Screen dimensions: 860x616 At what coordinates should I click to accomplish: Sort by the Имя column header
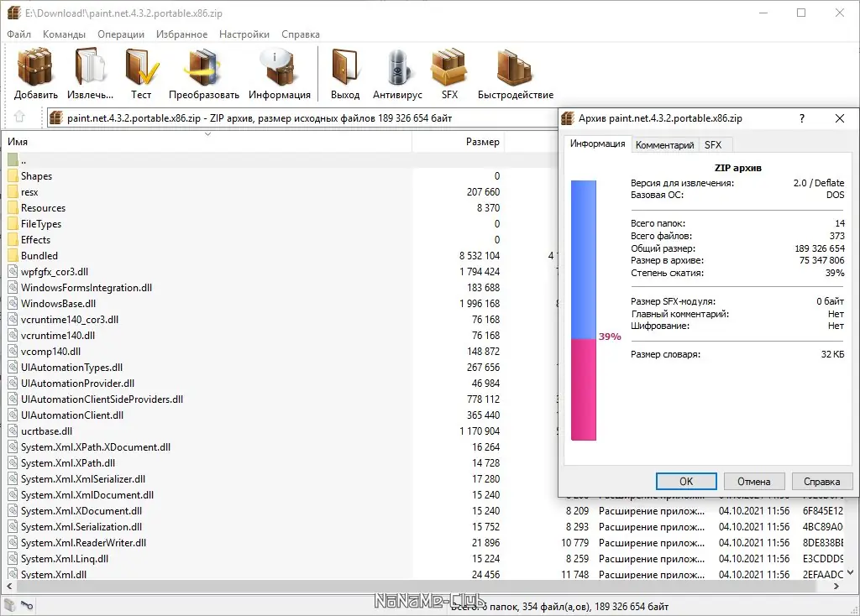pos(207,141)
